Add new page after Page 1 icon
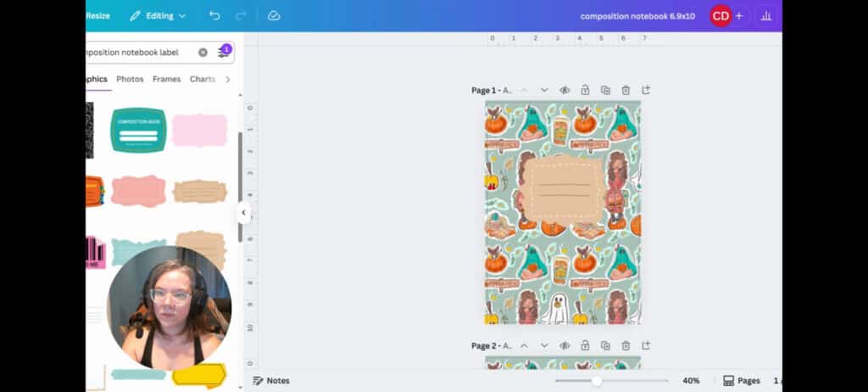 (646, 90)
